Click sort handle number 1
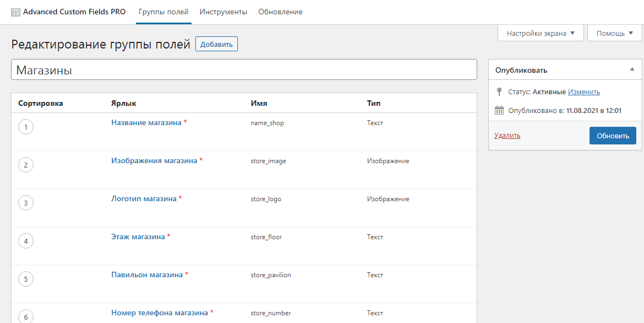 [26, 127]
